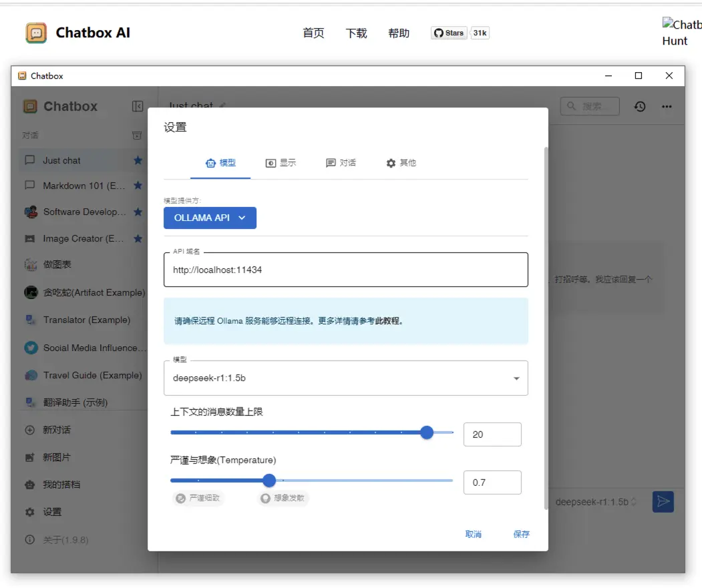702x588 pixels.
Task: Click the 翻译助手 (示例) icon
Action: click(31, 402)
